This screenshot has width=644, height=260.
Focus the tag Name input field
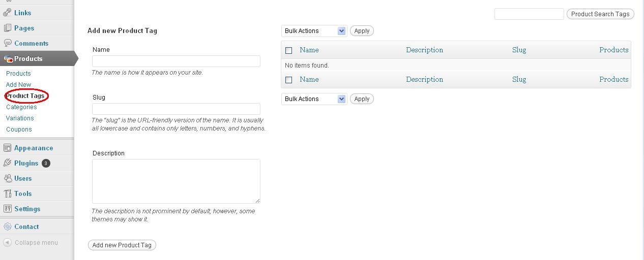tap(176, 61)
